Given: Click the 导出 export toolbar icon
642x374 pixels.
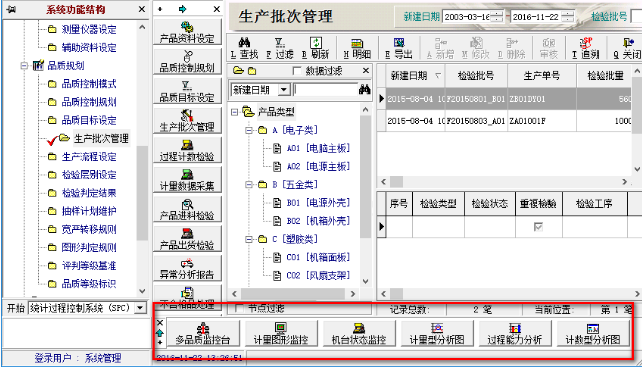Looking at the screenshot, I should (399, 48).
